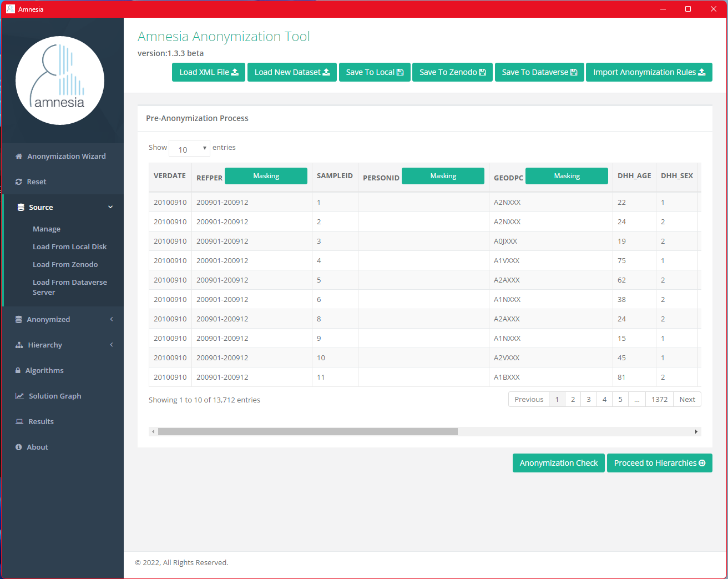Click Masking button for GEODPC column
Screen dimensions: 728x579
567,176
